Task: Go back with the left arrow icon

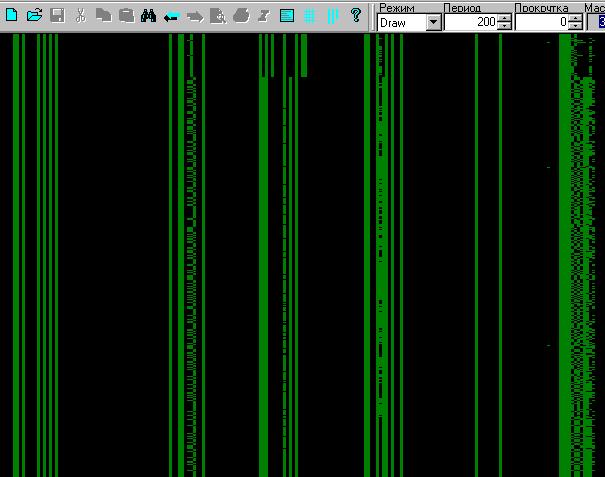Action: tap(171, 17)
